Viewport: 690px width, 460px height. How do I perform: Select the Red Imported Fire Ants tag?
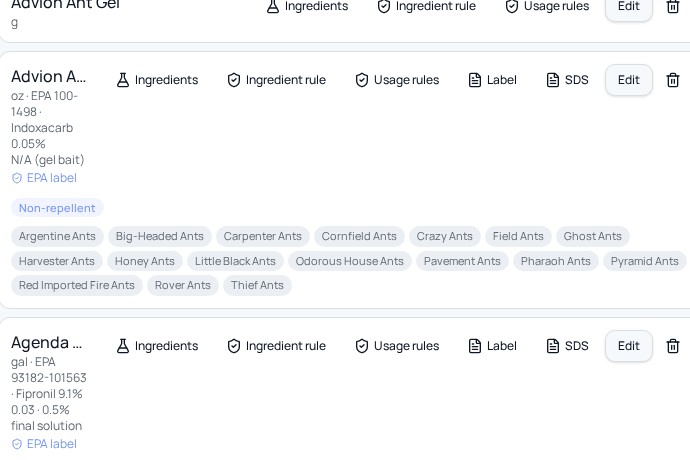[x=77, y=285]
